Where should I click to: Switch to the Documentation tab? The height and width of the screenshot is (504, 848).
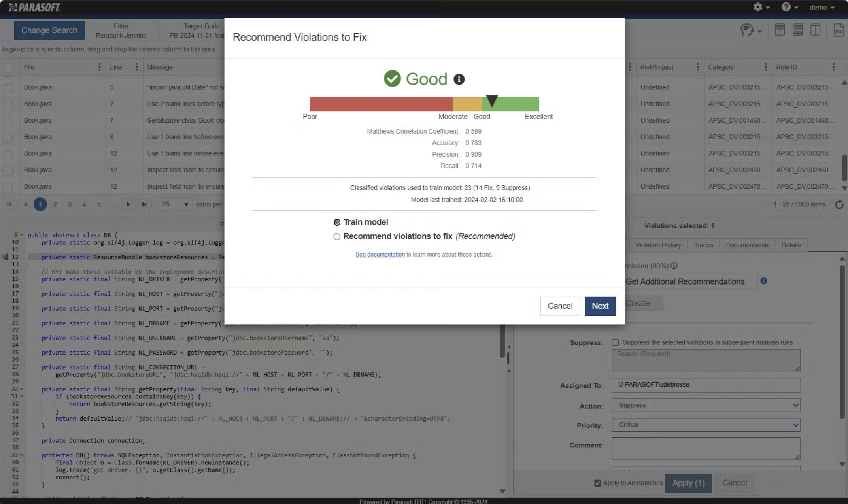pos(747,245)
